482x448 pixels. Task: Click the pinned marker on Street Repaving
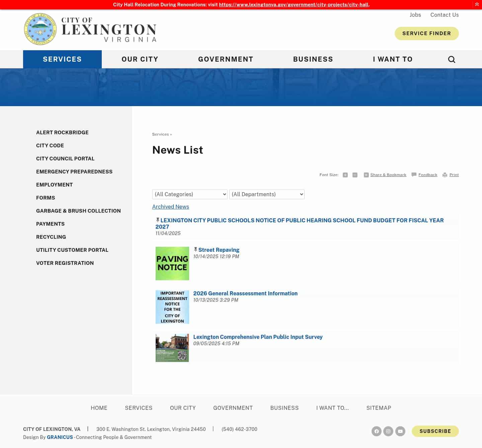[x=195, y=249]
